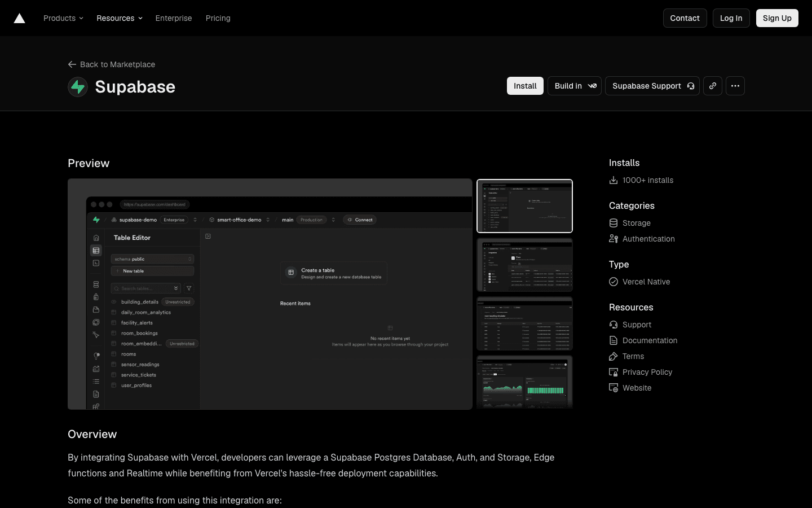
Task: Open Supabase Support
Action: point(652,86)
